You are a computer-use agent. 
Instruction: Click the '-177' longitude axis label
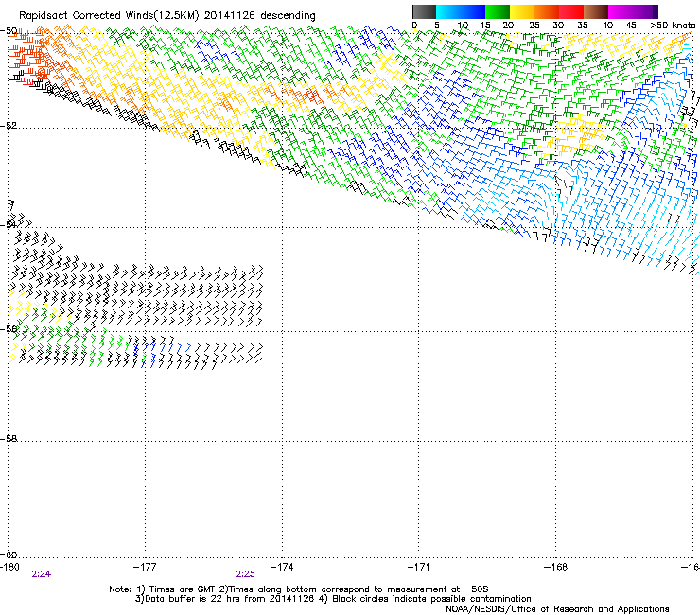point(145,567)
